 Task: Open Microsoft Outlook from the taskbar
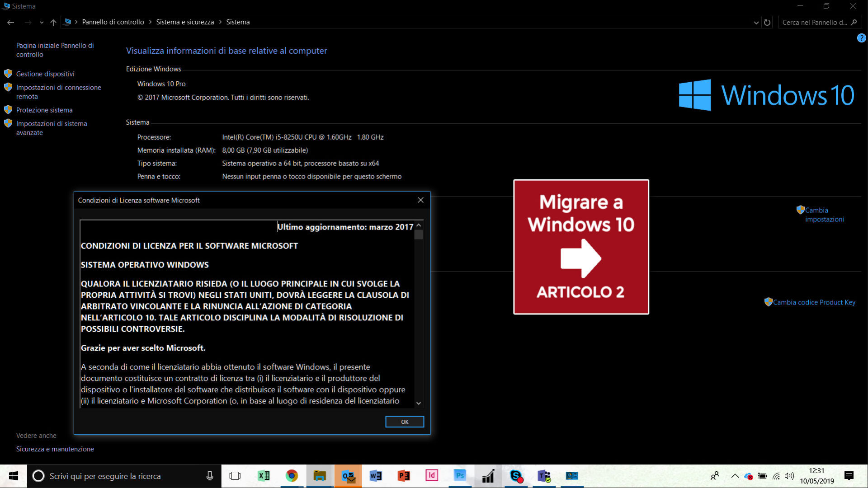pos(348,476)
